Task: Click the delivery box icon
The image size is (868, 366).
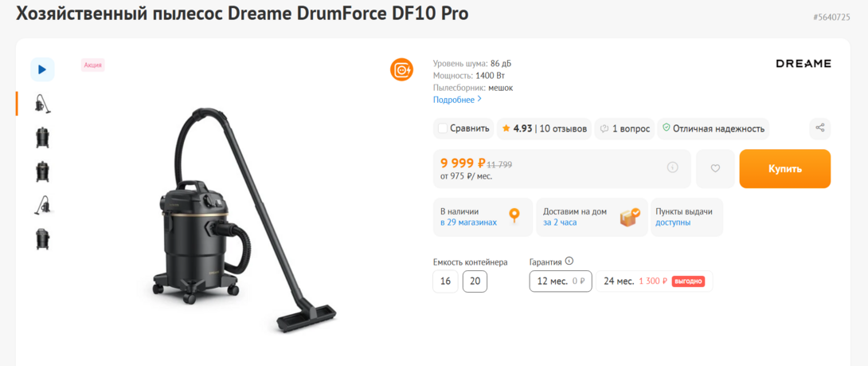Action: tap(630, 217)
